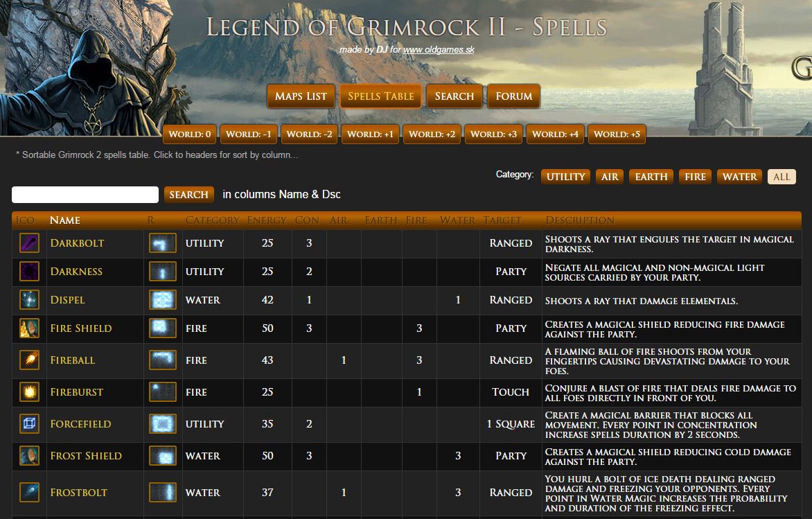Click the Frostbolt rune pattern image
Viewport: 812px width, 519px height.
coord(163,493)
